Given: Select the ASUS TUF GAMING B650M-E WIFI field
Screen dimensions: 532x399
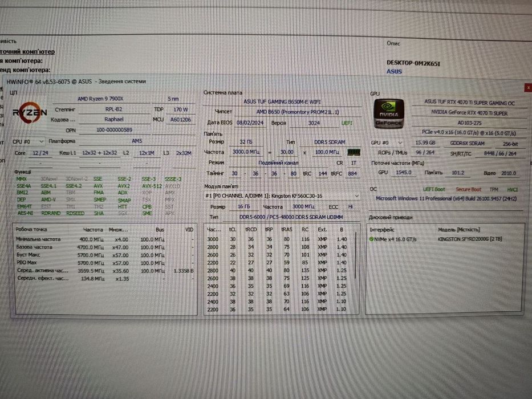Looking at the screenshot, I should pos(282,101).
